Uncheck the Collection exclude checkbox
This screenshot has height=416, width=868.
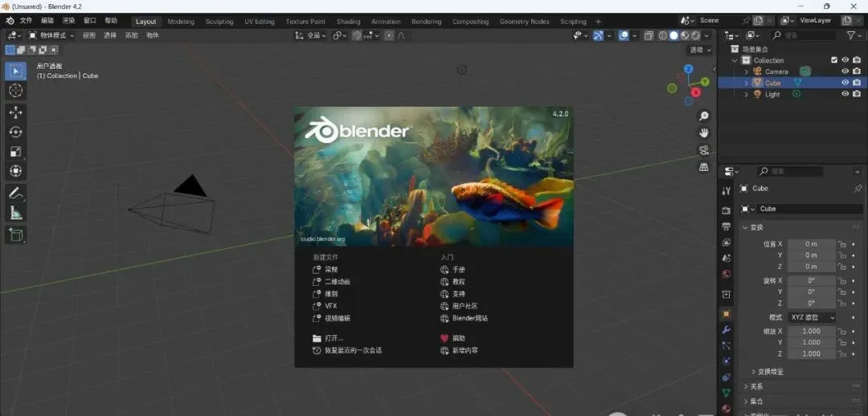click(x=834, y=59)
